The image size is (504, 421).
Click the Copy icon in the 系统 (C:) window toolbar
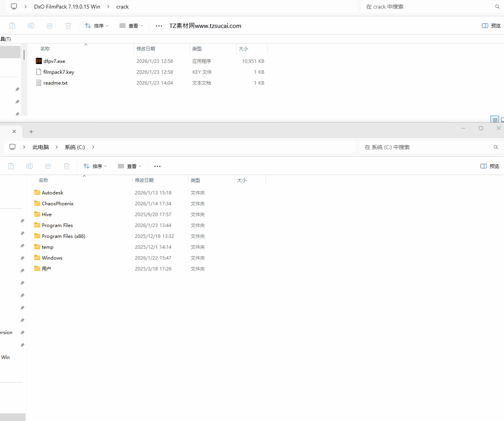pyautogui.click(x=11, y=166)
